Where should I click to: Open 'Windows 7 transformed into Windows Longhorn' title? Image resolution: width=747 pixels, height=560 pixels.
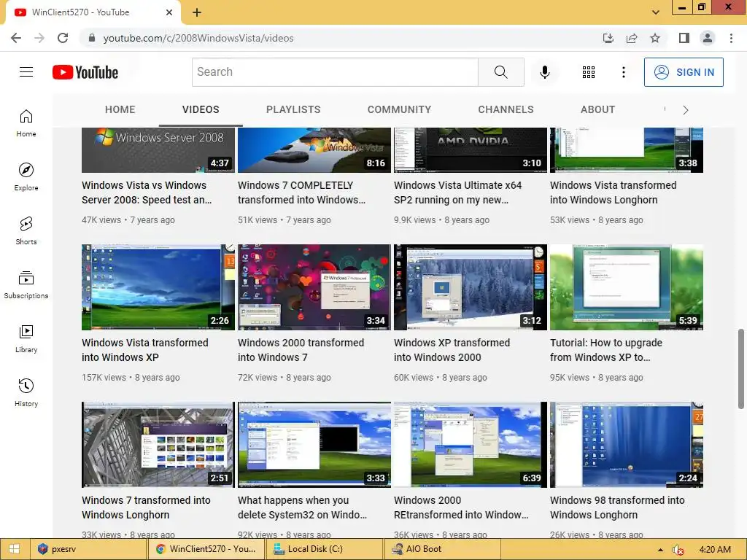[146, 507]
